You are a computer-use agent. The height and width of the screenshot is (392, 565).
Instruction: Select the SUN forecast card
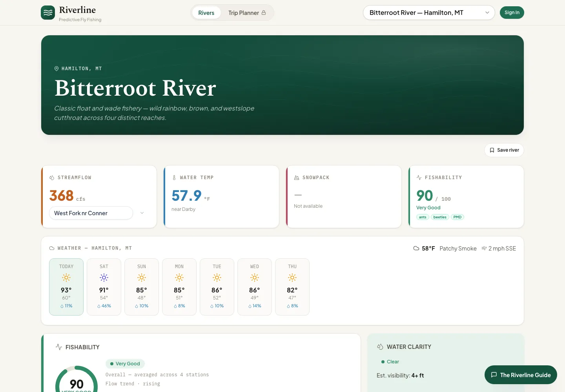point(142,287)
